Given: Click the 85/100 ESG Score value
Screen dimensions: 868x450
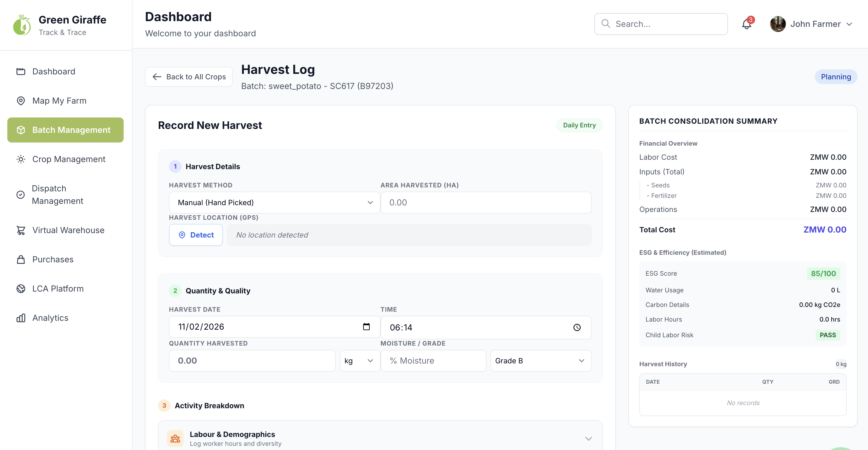Looking at the screenshot, I should [823, 274].
